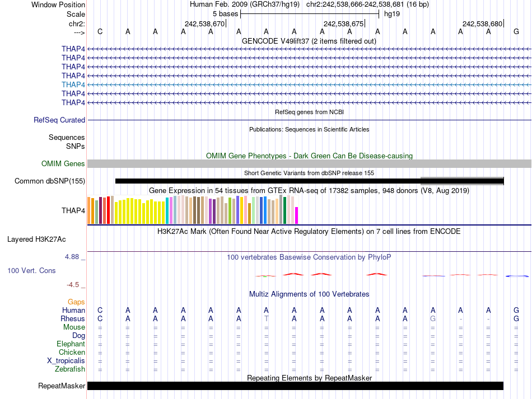Click the Multiz Alignments of 100 Vertebrates title

(x=309, y=294)
